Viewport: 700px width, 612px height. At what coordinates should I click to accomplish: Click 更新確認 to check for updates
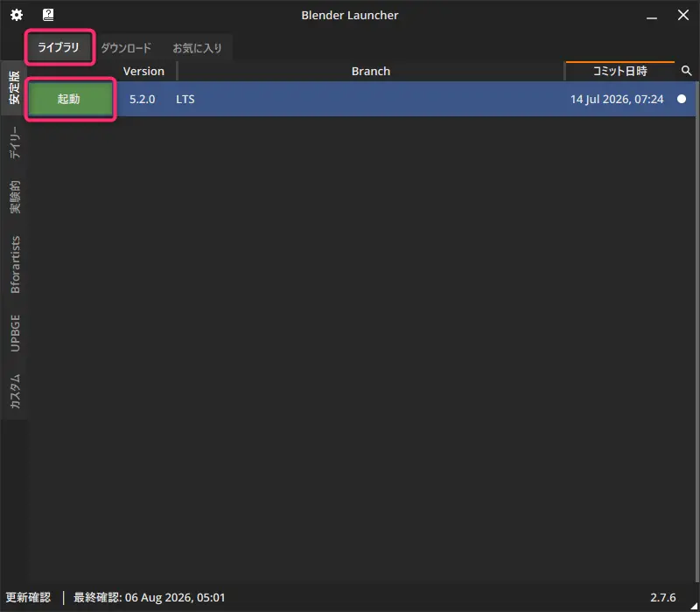pos(28,597)
